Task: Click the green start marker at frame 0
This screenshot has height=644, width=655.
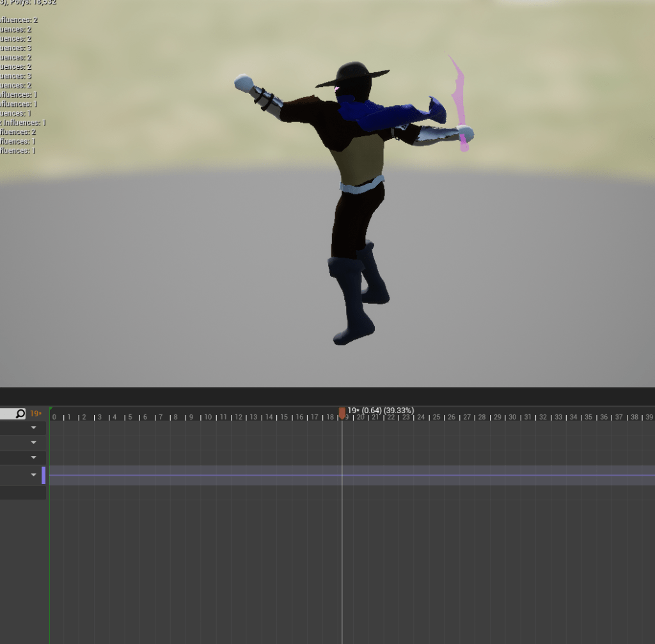Action: coord(51,409)
